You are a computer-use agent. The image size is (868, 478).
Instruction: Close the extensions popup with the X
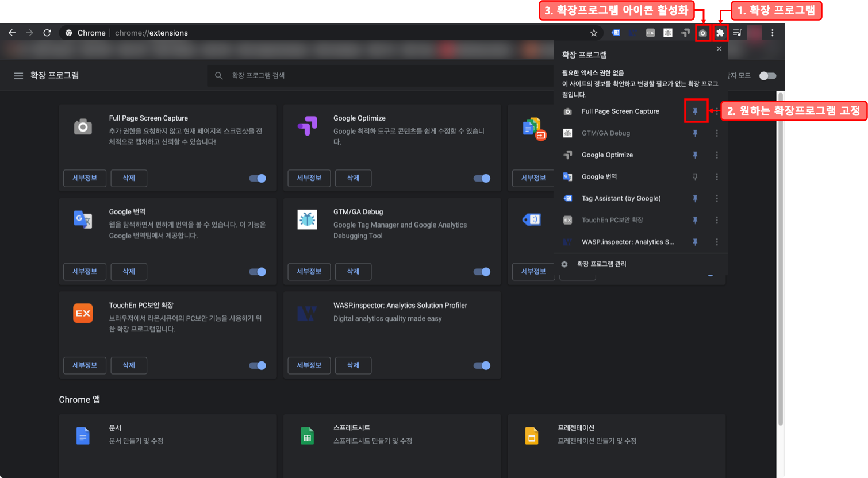tap(719, 49)
